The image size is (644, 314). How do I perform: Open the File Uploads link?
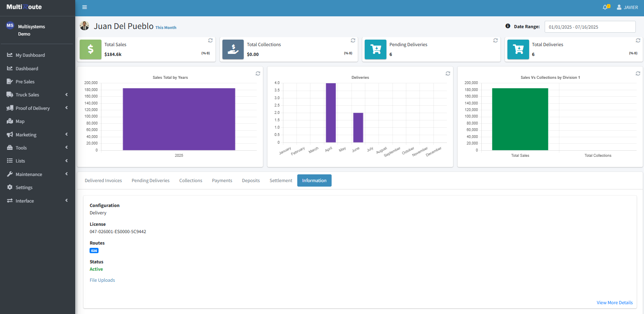click(102, 280)
